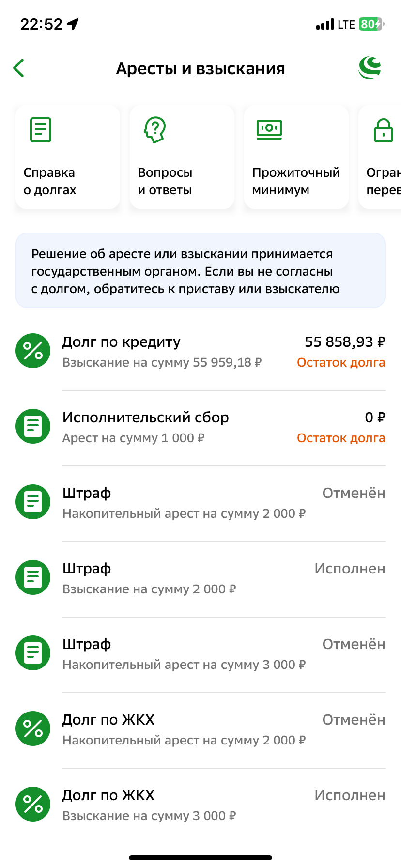The width and height of the screenshot is (401, 868).
Task: Open "Остаток долга" for "Исполнительский сбор"
Action: point(340,438)
